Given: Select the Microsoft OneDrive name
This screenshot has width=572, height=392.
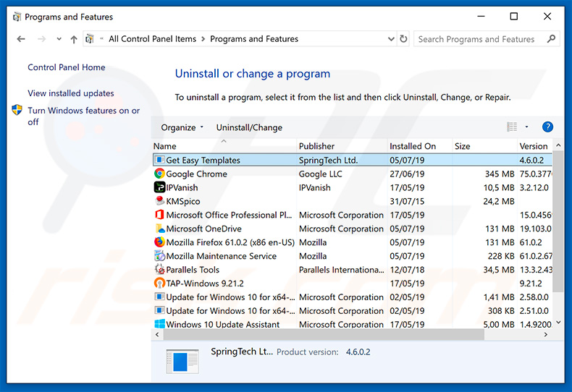Looking at the screenshot, I should (204, 229).
